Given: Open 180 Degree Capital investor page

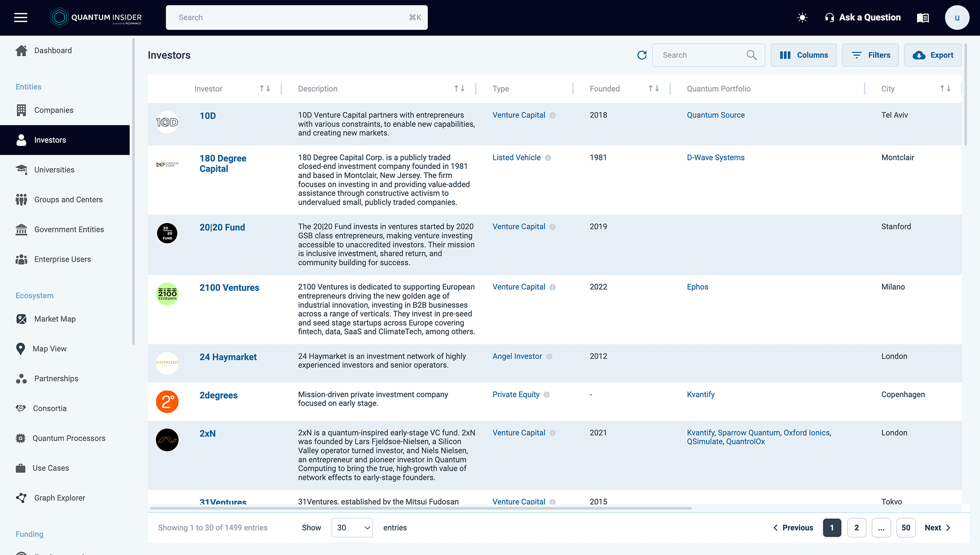Looking at the screenshot, I should point(223,163).
